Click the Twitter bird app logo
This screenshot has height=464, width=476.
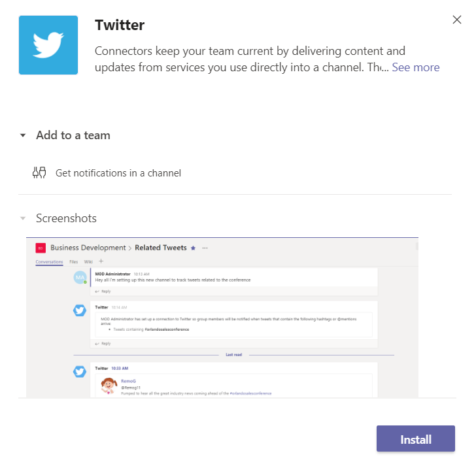coord(48,45)
